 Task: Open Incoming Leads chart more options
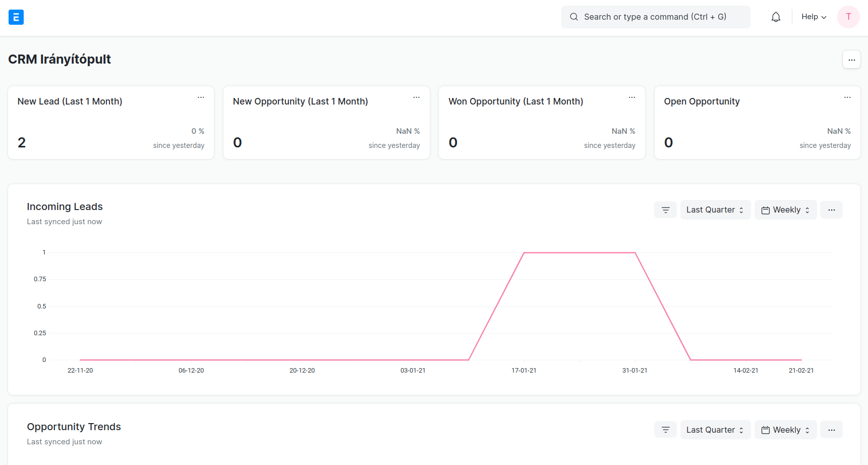(x=831, y=210)
